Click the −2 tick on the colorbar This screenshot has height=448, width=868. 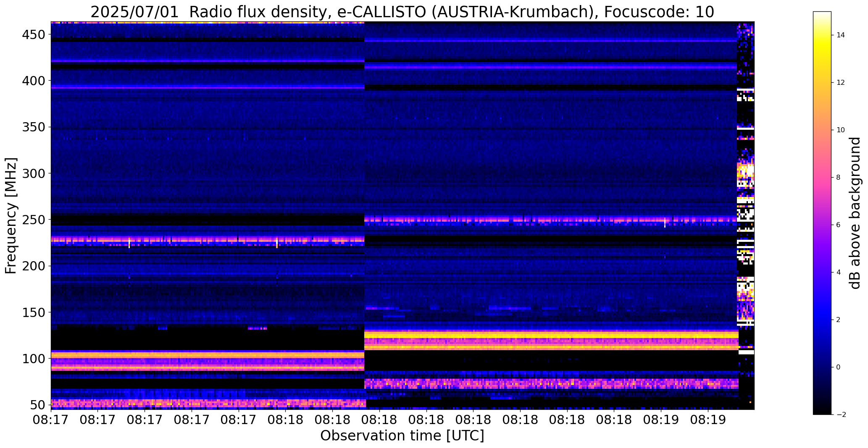841,414
